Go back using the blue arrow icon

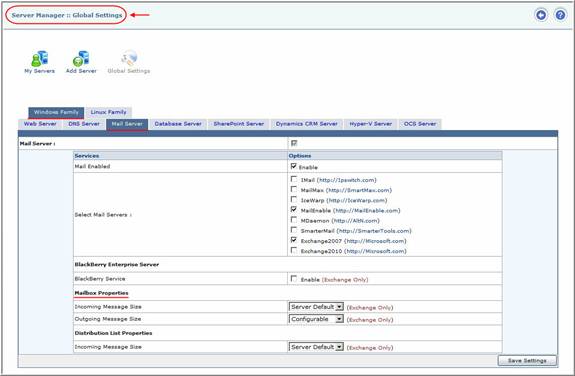tap(541, 15)
